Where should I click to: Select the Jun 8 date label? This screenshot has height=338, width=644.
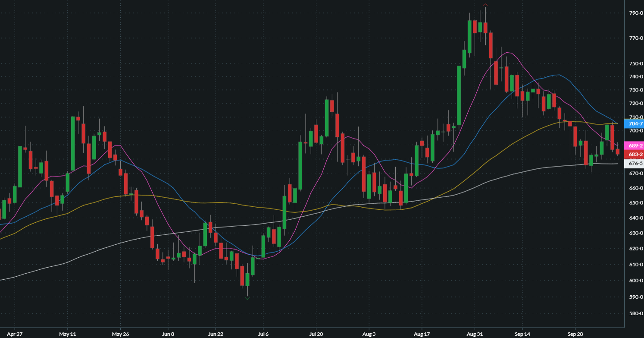point(168,334)
